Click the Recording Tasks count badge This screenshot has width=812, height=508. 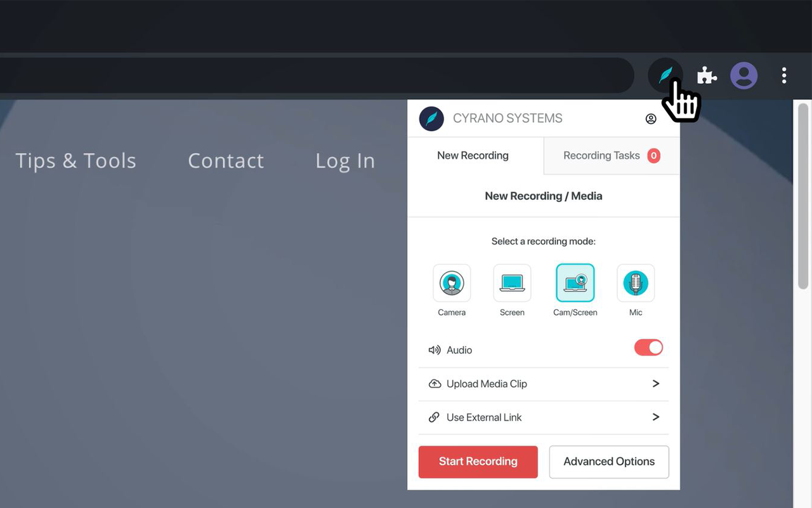coord(653,156)
